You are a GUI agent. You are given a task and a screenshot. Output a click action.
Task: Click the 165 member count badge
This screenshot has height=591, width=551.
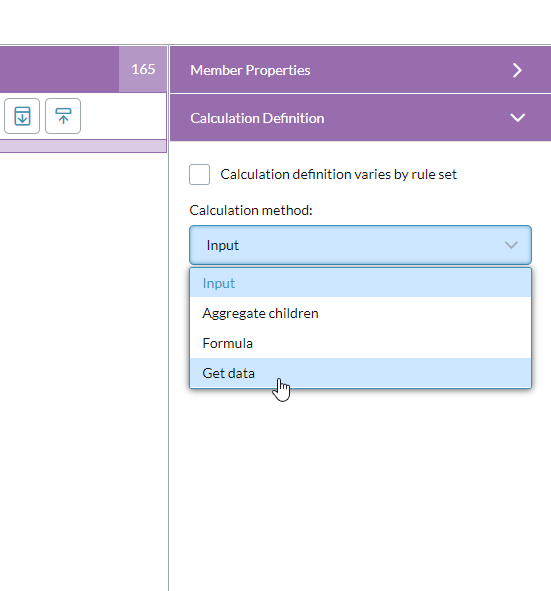143,69
